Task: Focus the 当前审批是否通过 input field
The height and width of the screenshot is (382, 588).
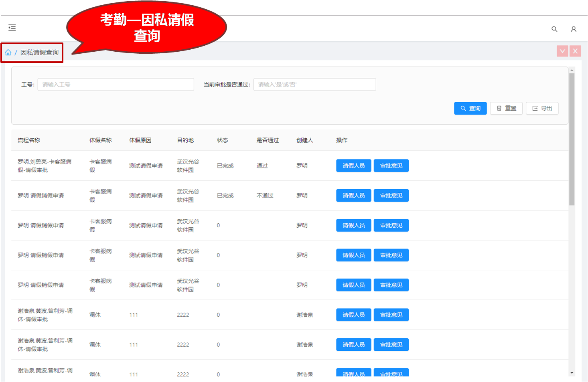Action: 314,85
